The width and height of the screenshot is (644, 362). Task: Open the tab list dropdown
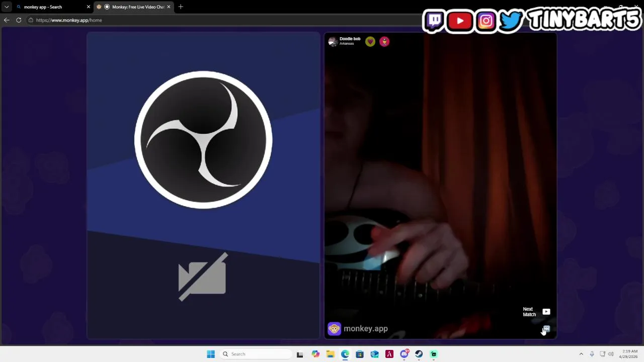pyautogui.click(x=6, y=7)
